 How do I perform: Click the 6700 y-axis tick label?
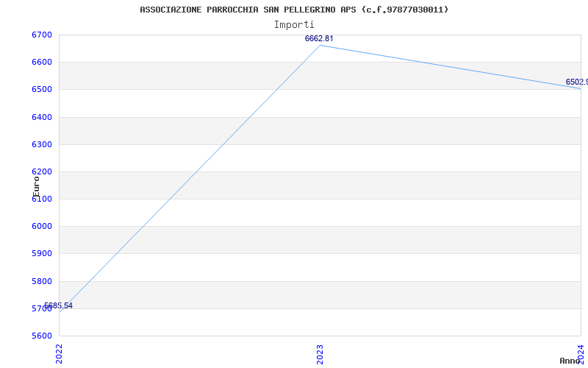tap(42, 35)
